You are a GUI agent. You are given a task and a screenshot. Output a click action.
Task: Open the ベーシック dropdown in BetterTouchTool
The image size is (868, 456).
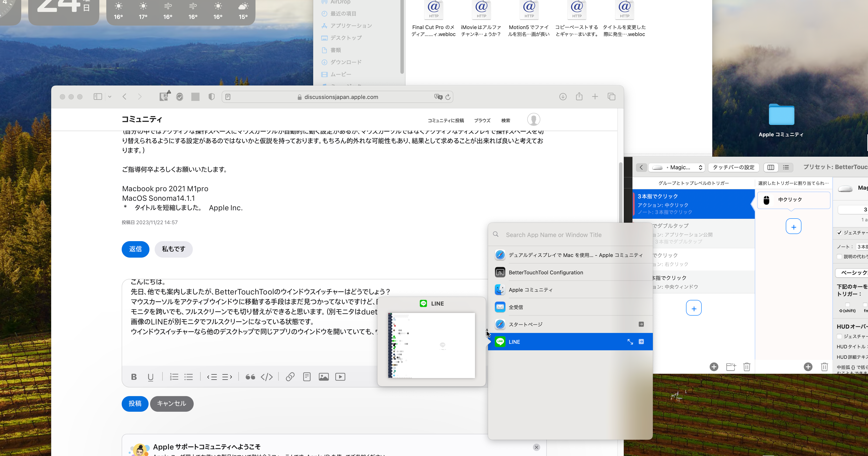[853, 273]
